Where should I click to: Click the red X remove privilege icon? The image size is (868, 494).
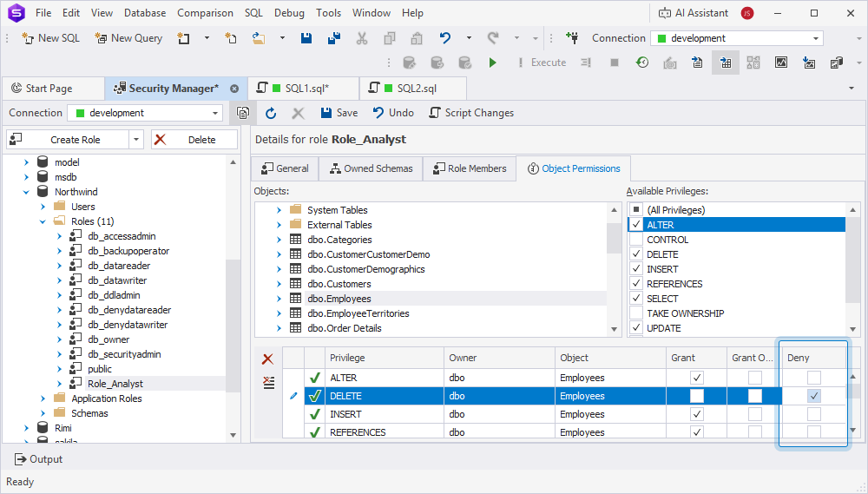pos(268,359)
